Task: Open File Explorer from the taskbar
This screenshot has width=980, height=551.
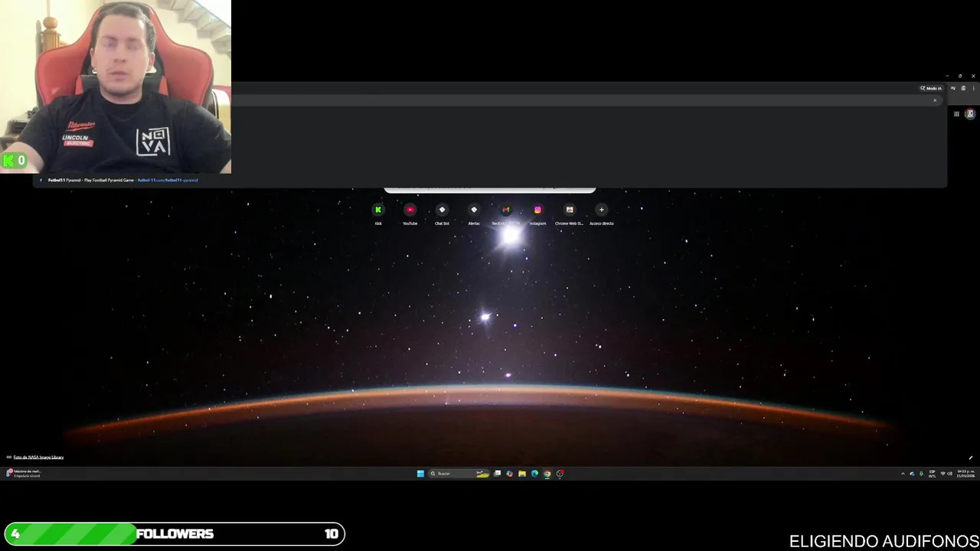Action: pyautogui.click(x=522, y=474)
